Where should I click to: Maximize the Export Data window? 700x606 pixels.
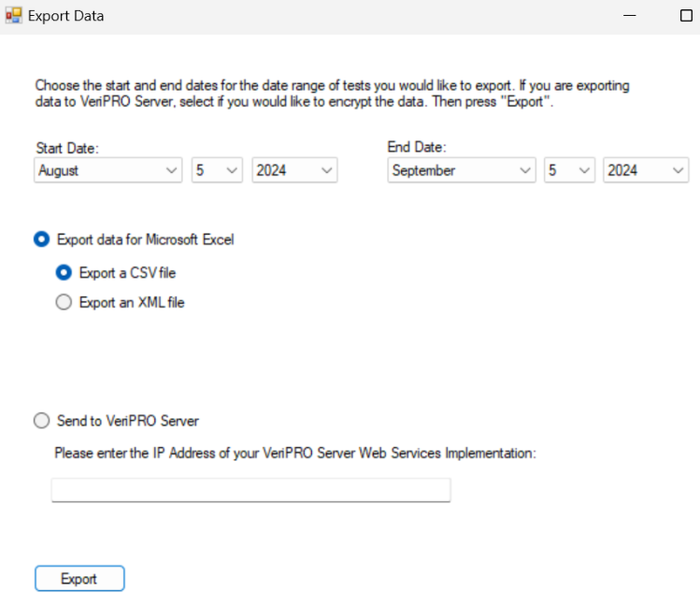pyautogui.click(x=686, y=16)
